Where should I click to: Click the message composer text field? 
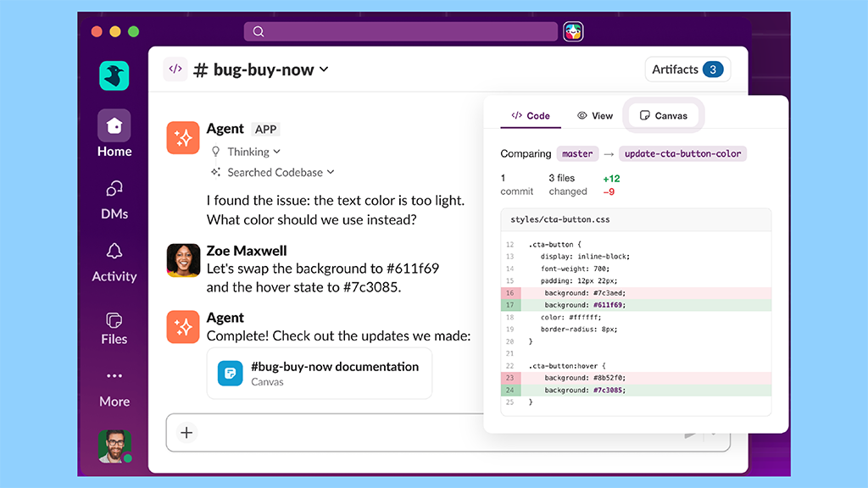point(448,433)
